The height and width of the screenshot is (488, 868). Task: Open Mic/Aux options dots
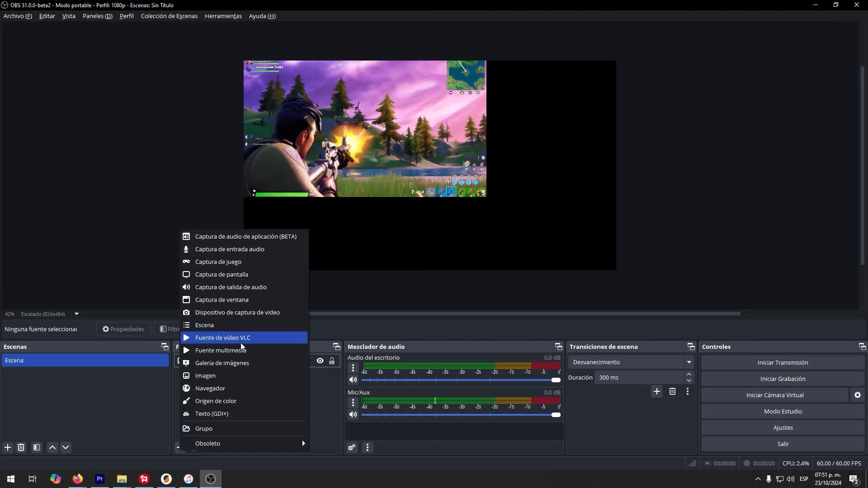(353, 403)
